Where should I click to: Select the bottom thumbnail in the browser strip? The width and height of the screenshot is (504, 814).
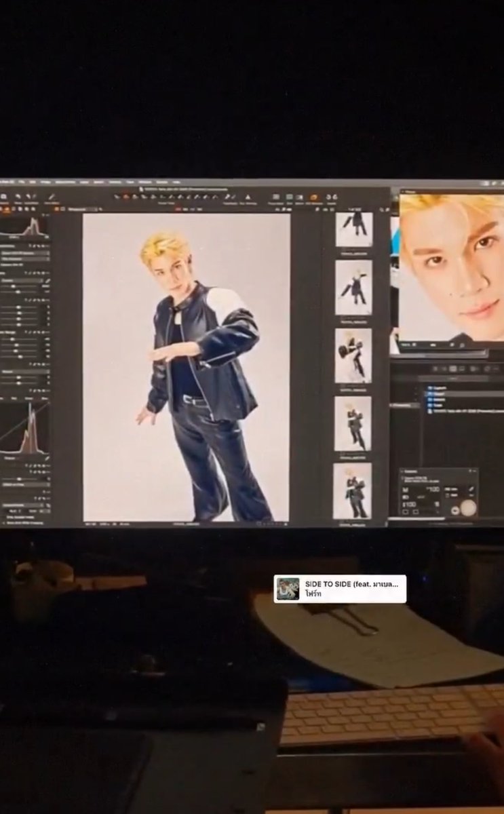353,490
